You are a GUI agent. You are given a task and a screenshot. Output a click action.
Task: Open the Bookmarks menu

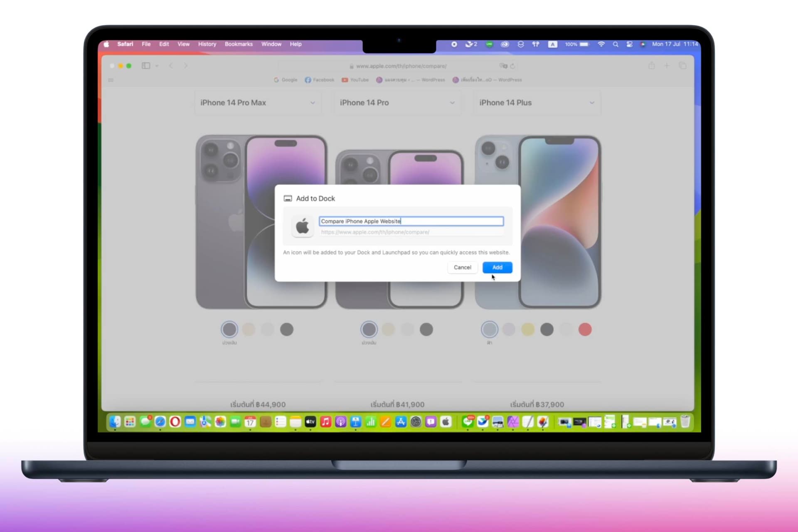pyautogui.click(x=239, y=44)
